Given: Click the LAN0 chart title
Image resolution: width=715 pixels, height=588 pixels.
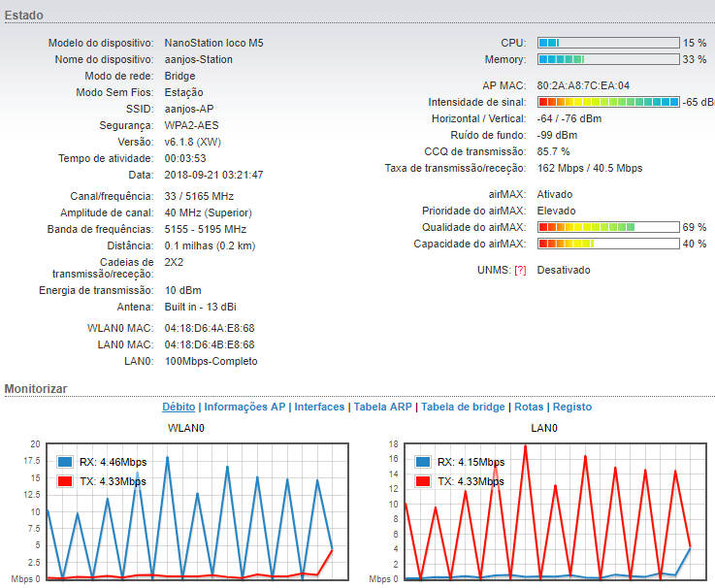Looking at the screenshot, I should [543, 428].
